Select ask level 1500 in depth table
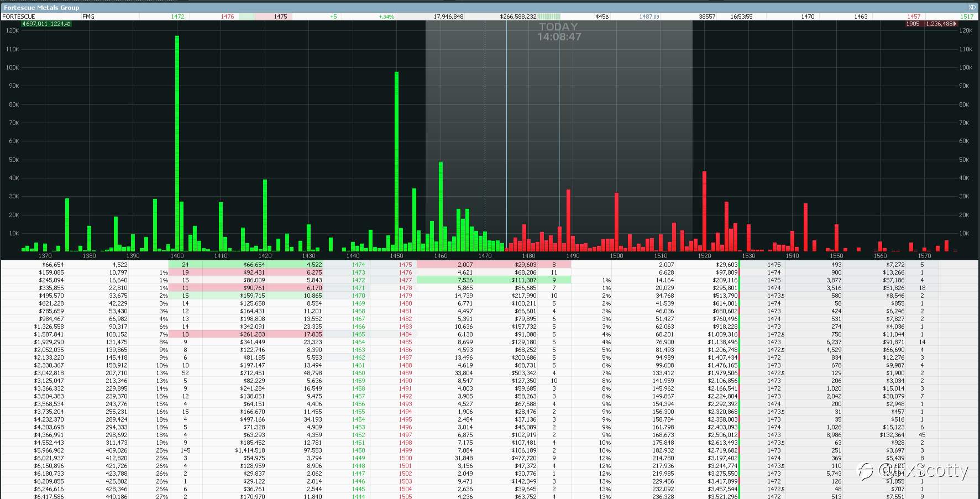 [405, 458]
